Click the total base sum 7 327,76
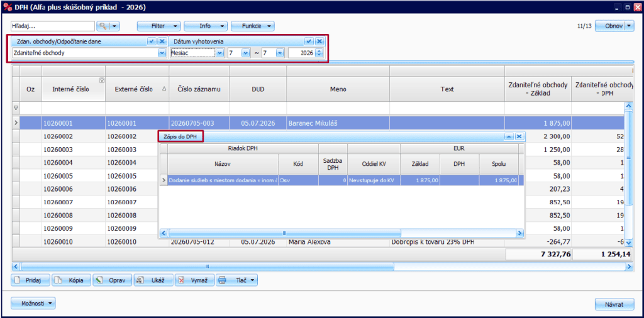644x318 pixels. pos(538,255)
